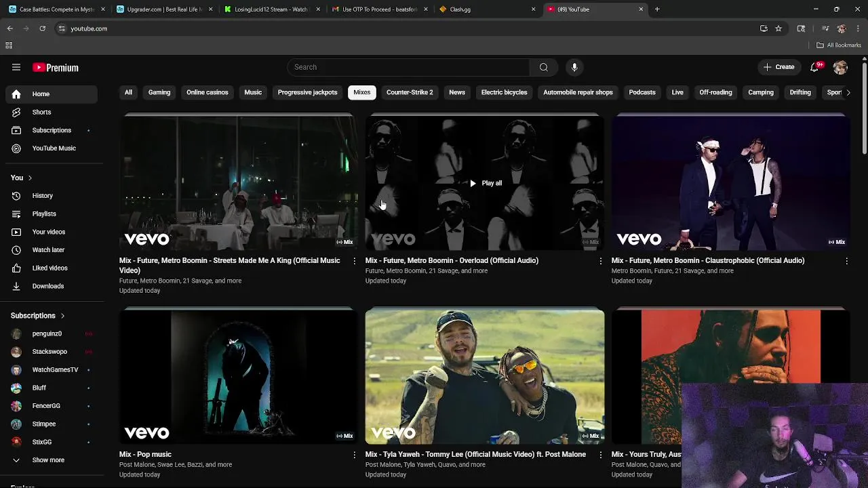Reload the page with browser refresh
The height and width of the screenshot is (488, 868).
pyautogui.click(x=42, y=28)
